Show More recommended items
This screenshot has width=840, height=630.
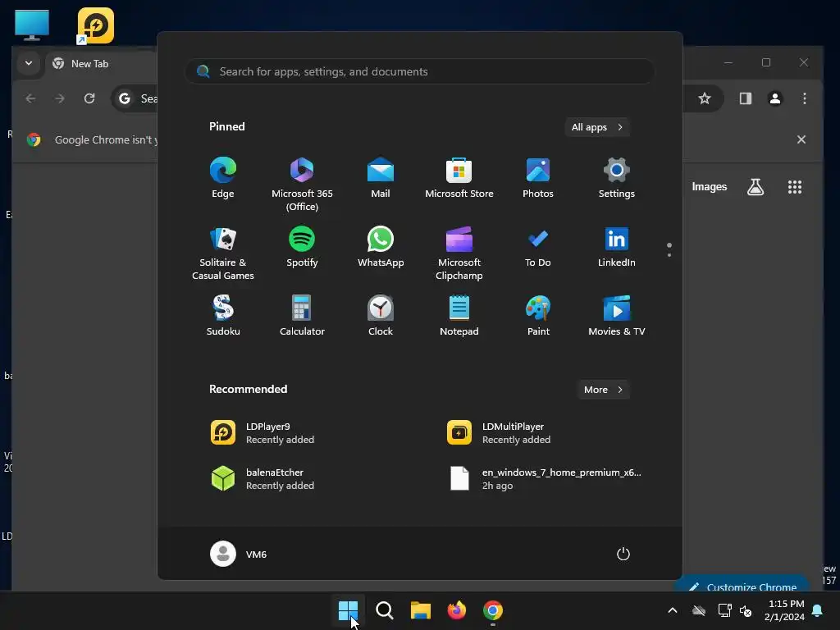(x=603, y=390)
